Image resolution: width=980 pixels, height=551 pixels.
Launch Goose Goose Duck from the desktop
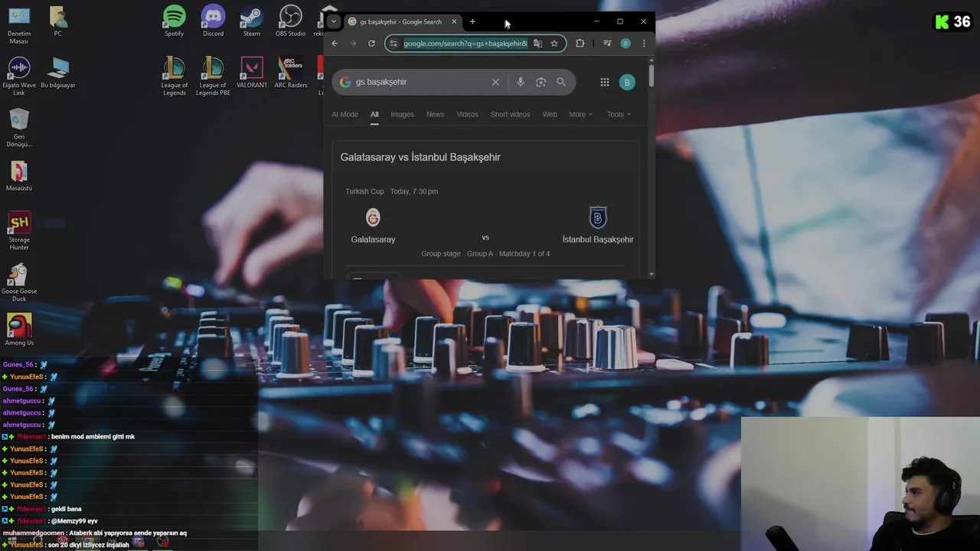click(x=19, y=282)
